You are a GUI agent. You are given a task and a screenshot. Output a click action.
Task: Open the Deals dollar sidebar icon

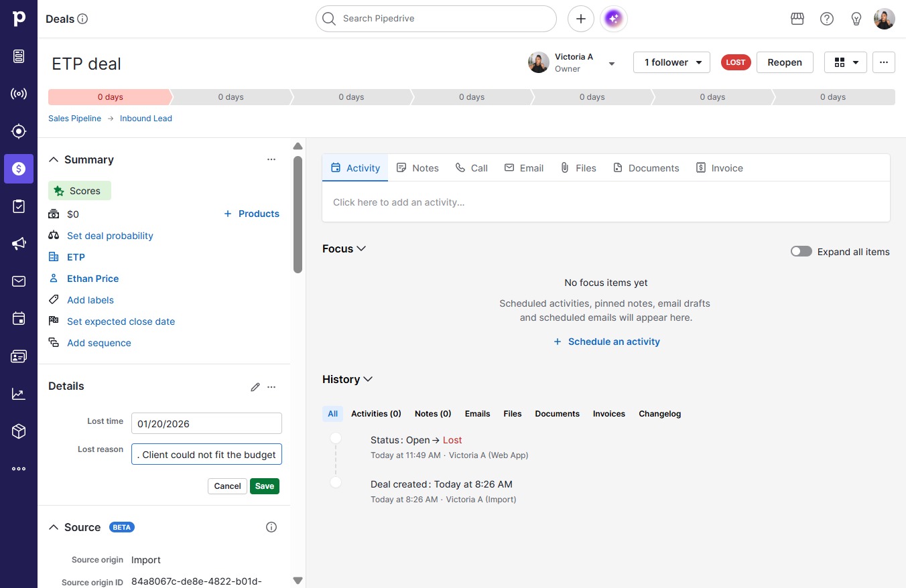[19, 169]
